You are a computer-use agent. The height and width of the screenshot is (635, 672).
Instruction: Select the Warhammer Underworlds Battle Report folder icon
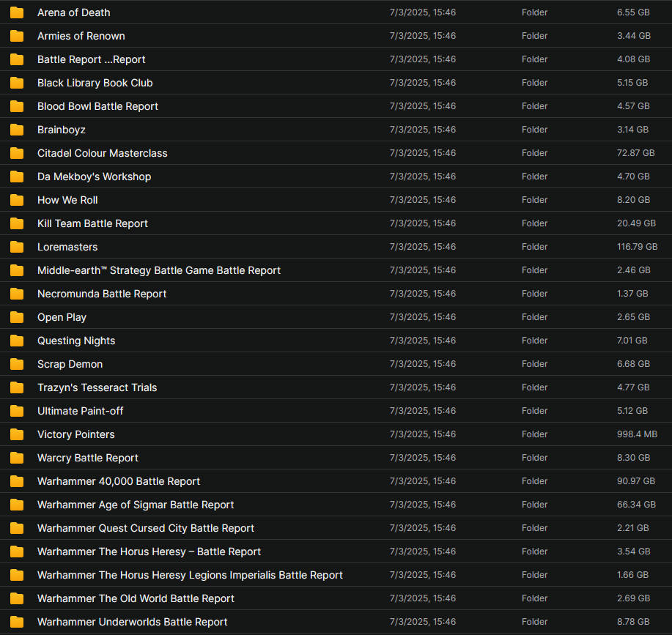(x=17, y=622)
